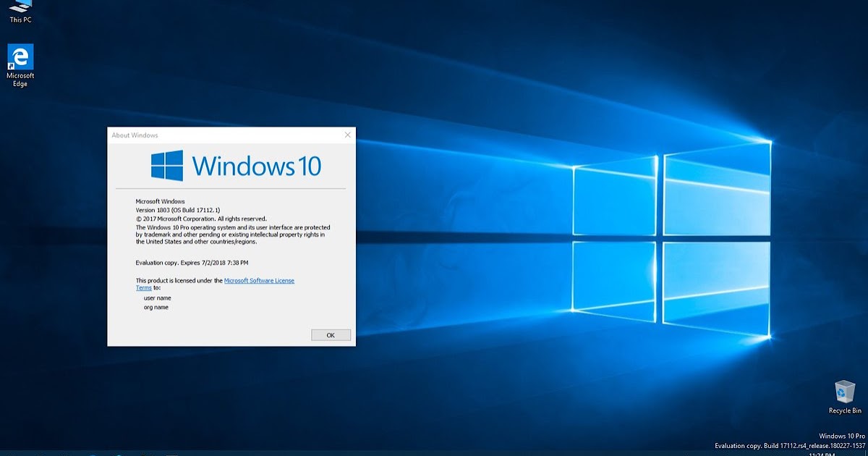Close the About Windows dialog
The height and width of the screenshot is (456, 868).
(x=347, y=135)
